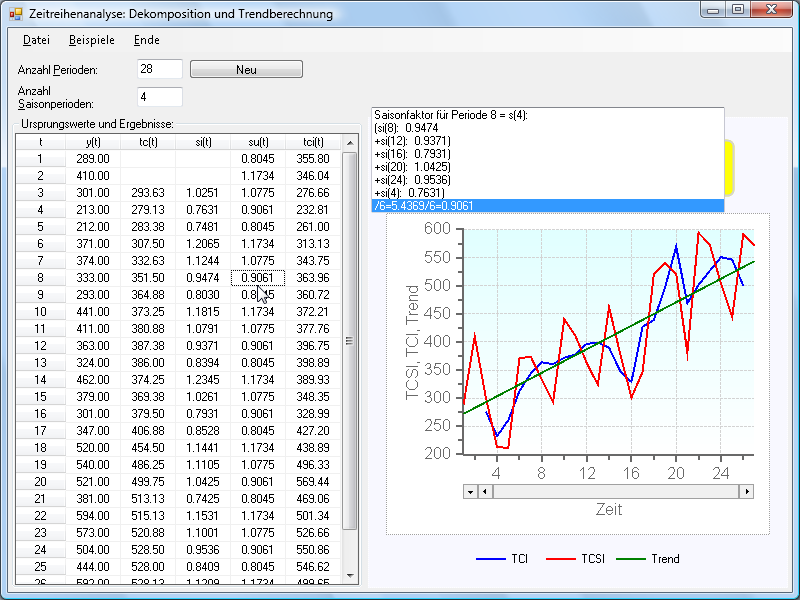Click the app icon in the title bar
Viewport: 800px width, 600px height.
15,12
